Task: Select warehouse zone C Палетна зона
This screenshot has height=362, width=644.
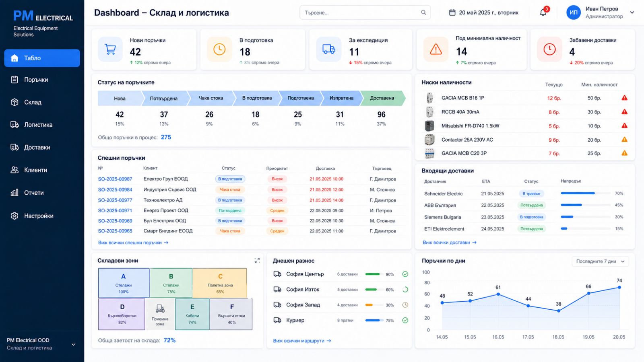Action: [x=220, y=283]
